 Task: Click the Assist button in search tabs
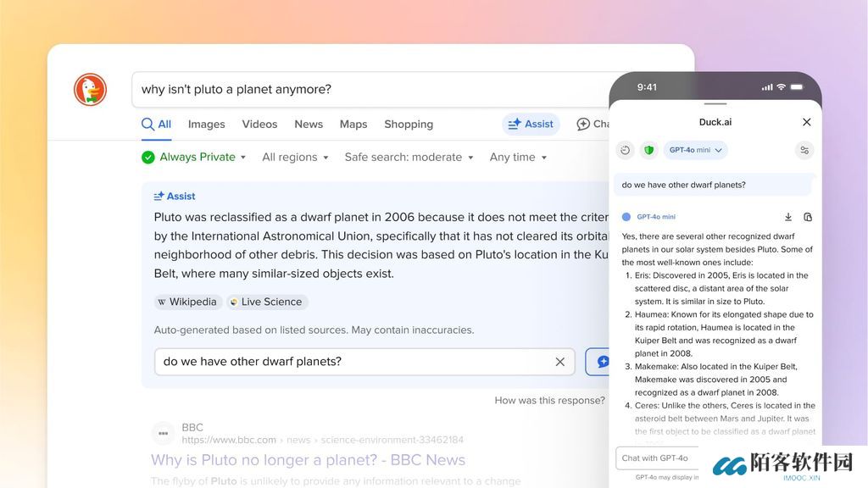(531, 124)
